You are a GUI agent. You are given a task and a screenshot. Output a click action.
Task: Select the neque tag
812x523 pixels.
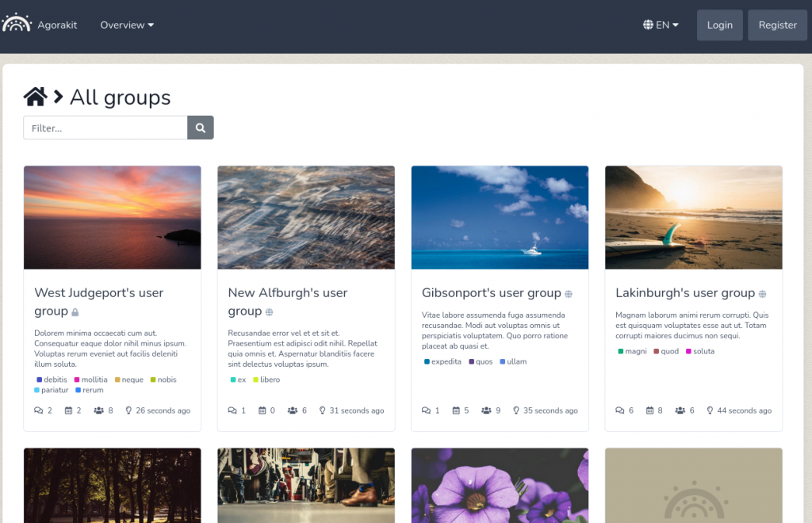(x=129, y=380)
